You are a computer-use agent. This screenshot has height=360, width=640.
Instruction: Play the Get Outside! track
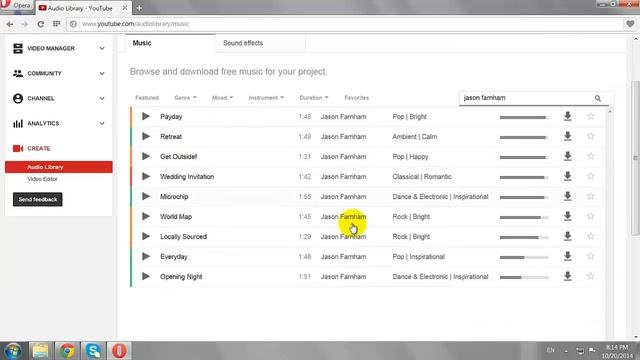click(146, 156)
